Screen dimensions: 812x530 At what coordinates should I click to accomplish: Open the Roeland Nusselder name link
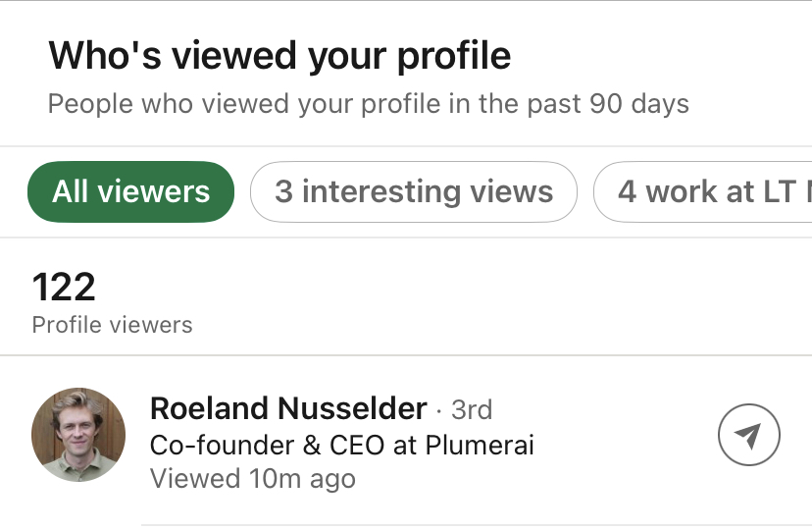click(x=288, y=409)
